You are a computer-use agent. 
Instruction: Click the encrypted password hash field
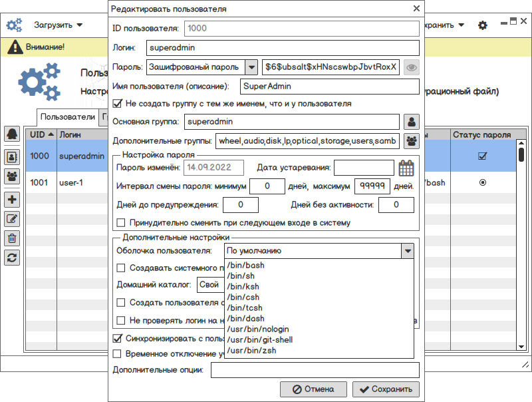click(x=331, y=67)
